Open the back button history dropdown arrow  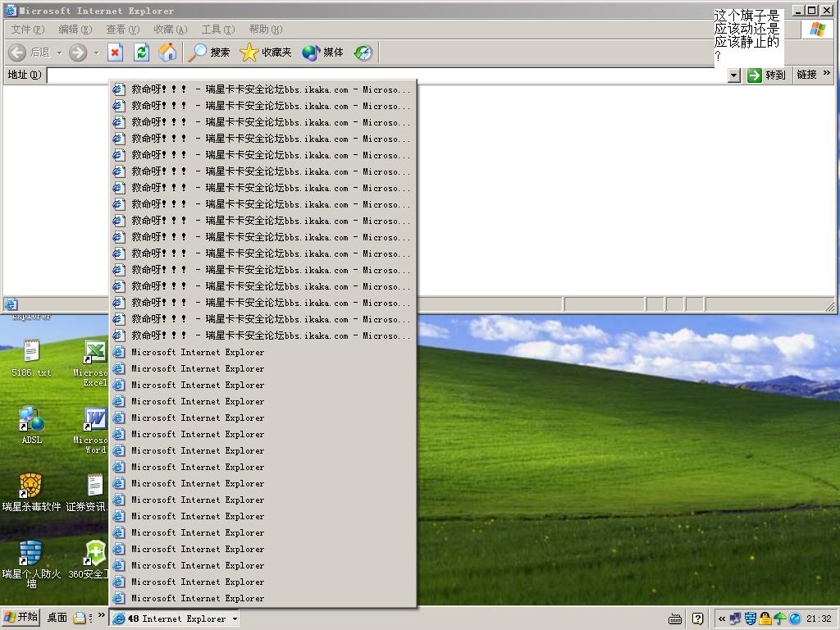(x=58, y=52)
